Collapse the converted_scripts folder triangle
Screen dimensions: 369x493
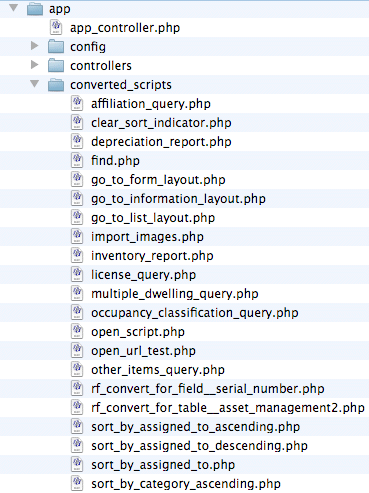click(x=35, y=84)
